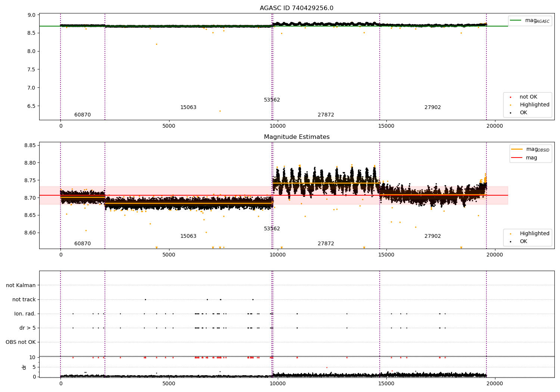The height and width of the screenshot is (392, 560).
Task: Click the 8.85 y-tick of the middle plot
Action: (x=30, y=146)
